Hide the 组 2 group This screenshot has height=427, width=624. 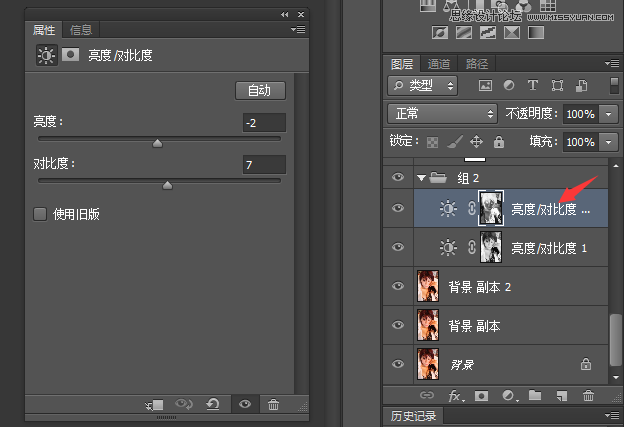coord(398,177)
